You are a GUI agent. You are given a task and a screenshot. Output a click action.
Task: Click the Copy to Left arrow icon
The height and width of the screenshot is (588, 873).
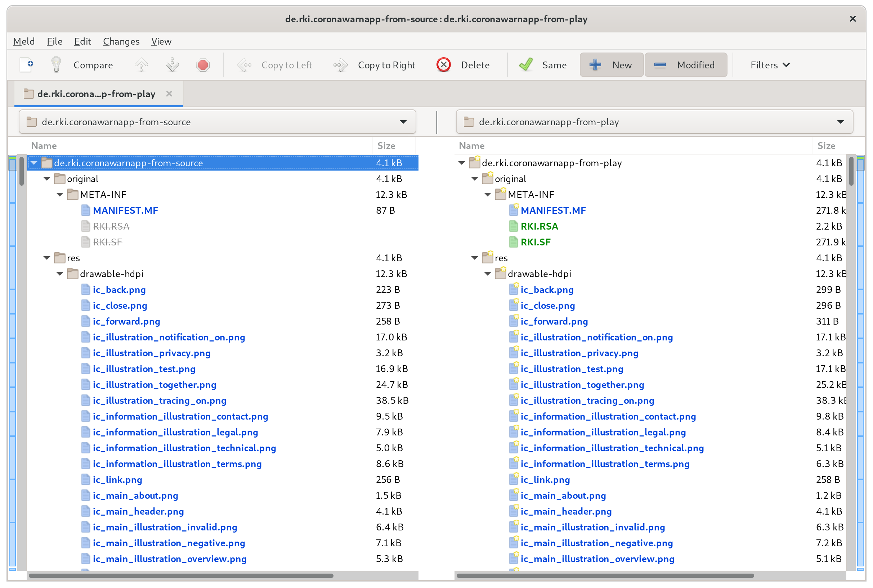[x=244, y=65]
